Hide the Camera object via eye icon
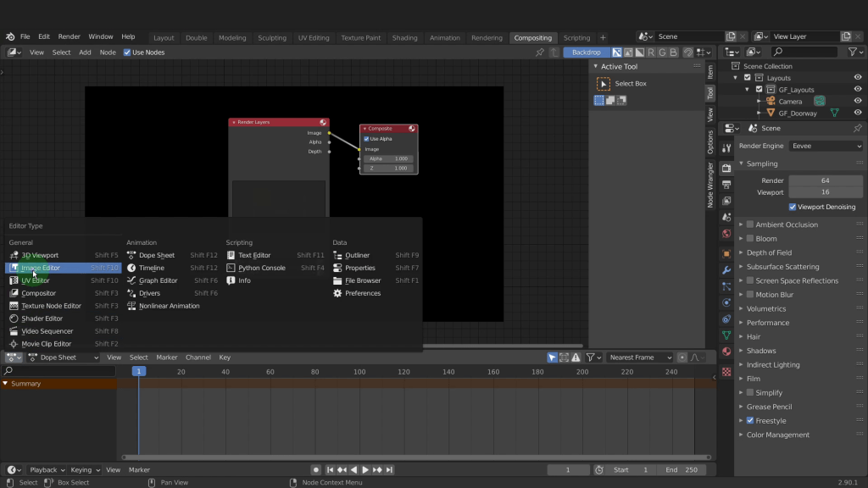This screenshot has width=868, height=488. coord(858,102)
